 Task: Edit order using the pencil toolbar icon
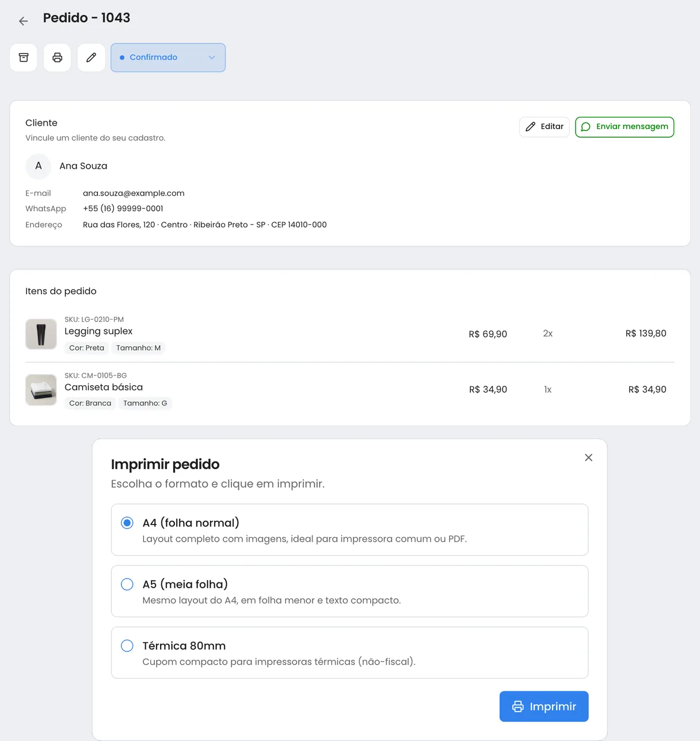pyautogui.click(x=91, y=58)
